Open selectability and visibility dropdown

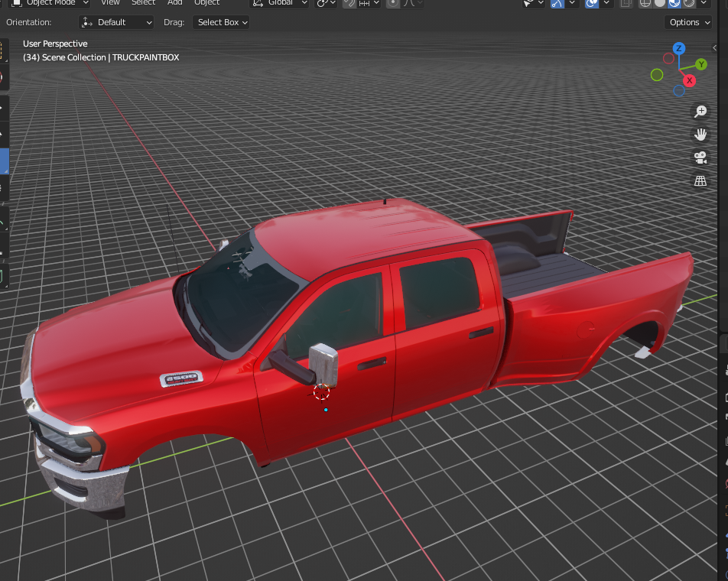click(533, 3)
